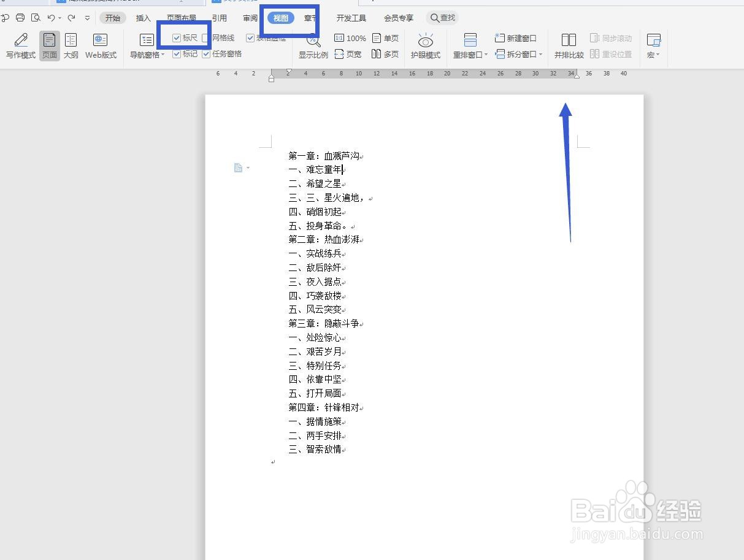744x560 pixels.
Task: Click the line '五、投身革命。'
Action: point(320,226)
